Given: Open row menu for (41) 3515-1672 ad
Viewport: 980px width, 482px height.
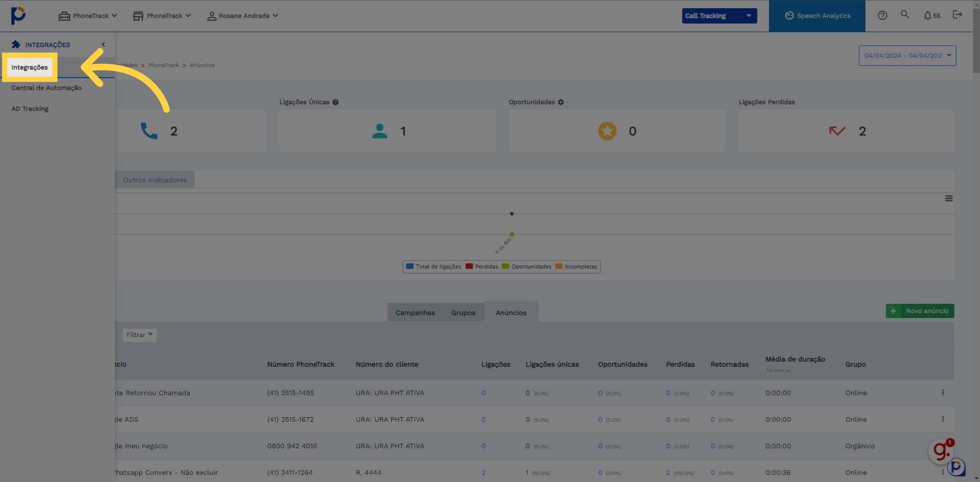Looking at the screenshot, I should point(943,419).
